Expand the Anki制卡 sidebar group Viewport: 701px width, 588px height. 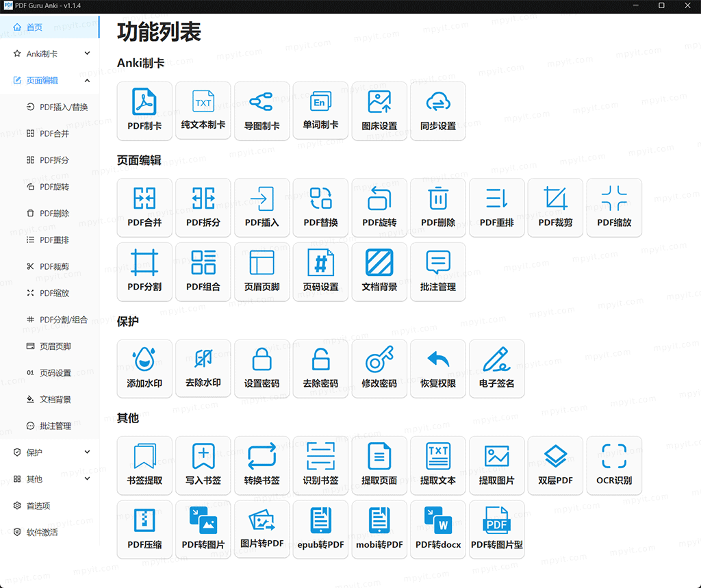tap(49, 53)
